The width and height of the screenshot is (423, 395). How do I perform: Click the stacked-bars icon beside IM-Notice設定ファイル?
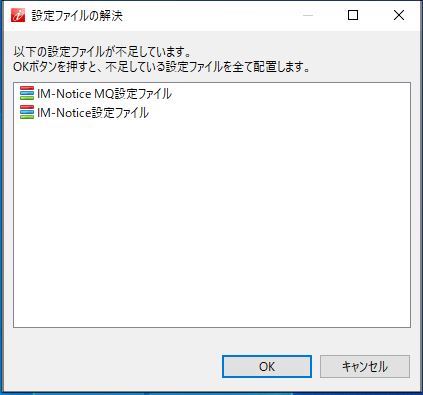coord(27,112)
